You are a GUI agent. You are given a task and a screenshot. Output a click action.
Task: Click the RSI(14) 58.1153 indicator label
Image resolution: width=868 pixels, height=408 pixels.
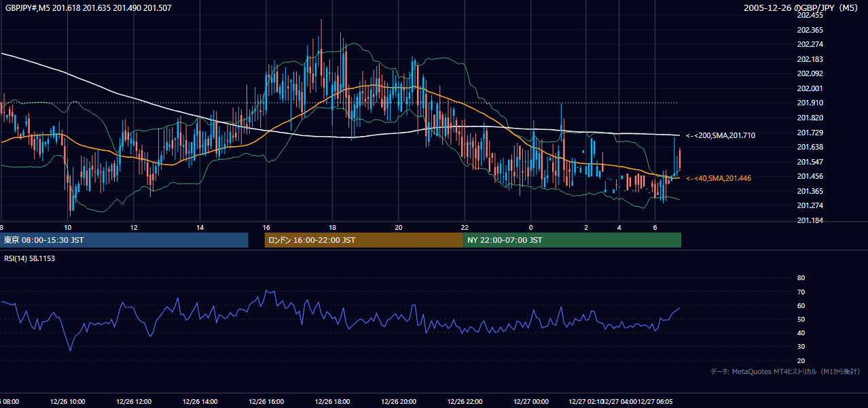coord(29,258)
